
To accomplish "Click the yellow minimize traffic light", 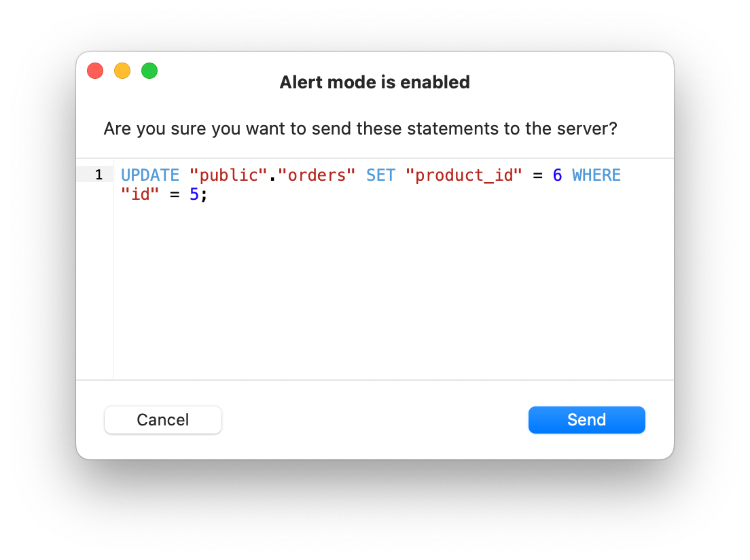I will tap(122, 71).
